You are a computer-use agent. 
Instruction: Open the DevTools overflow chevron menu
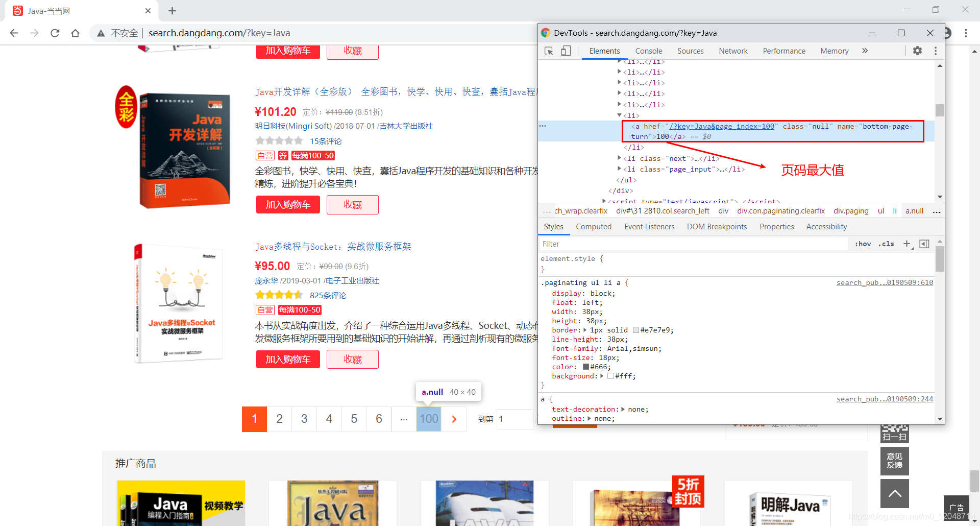point(865,51)
